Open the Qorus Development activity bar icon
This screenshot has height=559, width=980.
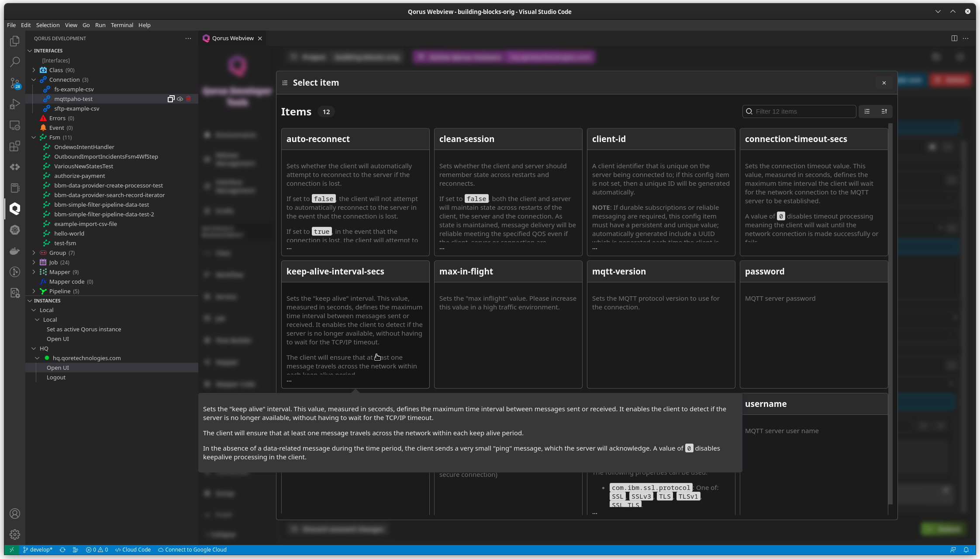(x=15, y=208)
